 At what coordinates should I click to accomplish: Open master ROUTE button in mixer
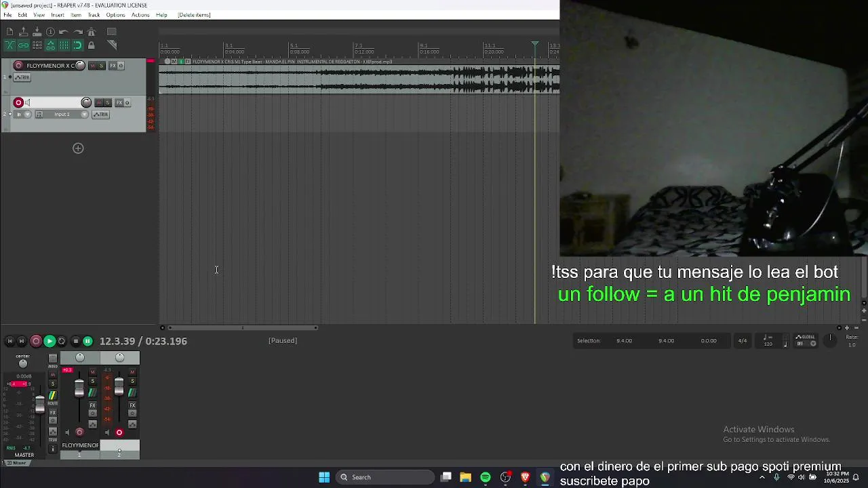[x=53, y=396]
